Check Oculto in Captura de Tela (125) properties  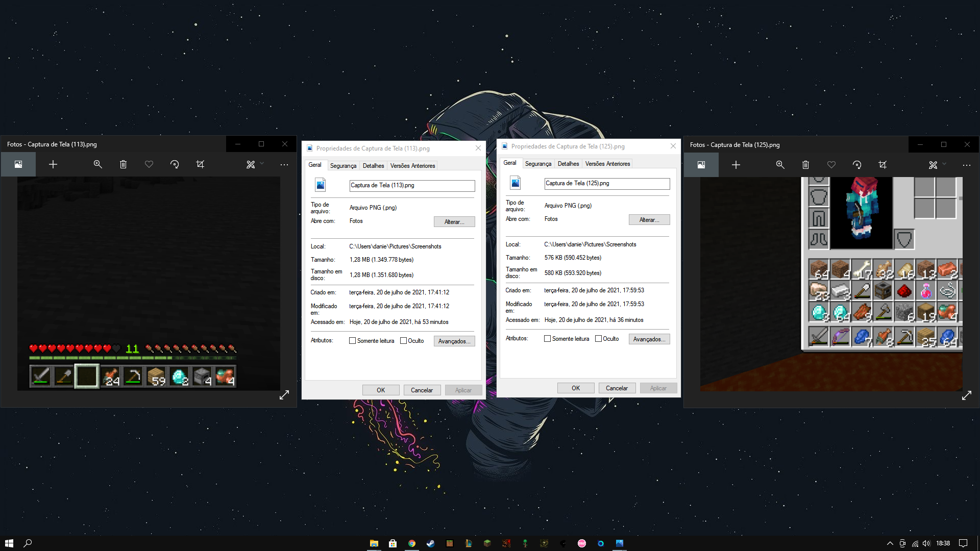pyautogui.click(x=598, y=339)
